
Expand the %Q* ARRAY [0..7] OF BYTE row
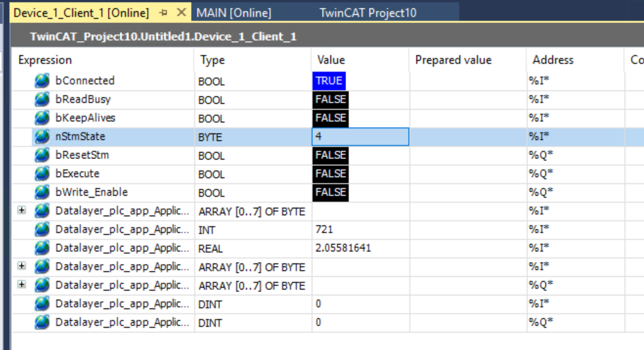[x=22, y=285]
